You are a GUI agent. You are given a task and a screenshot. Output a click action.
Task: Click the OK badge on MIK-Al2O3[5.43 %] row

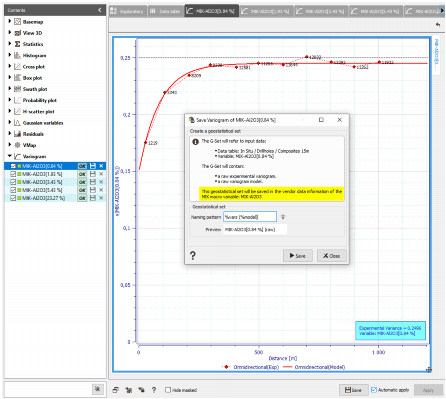pos(82,190)
